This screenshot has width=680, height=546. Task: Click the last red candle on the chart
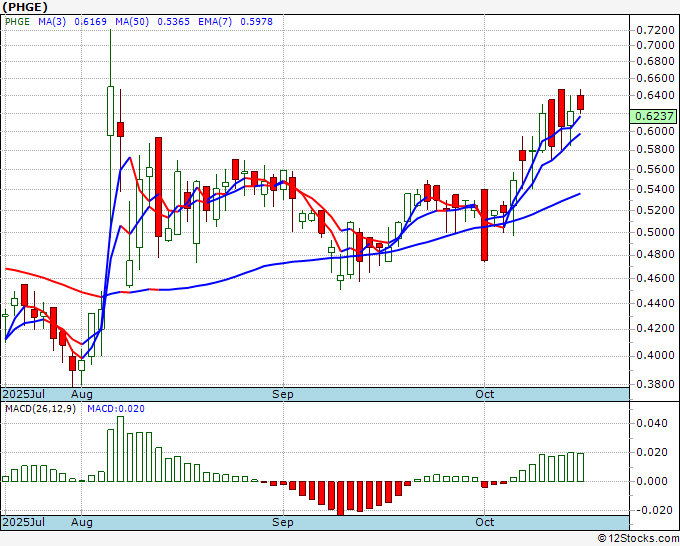point(581,102)
